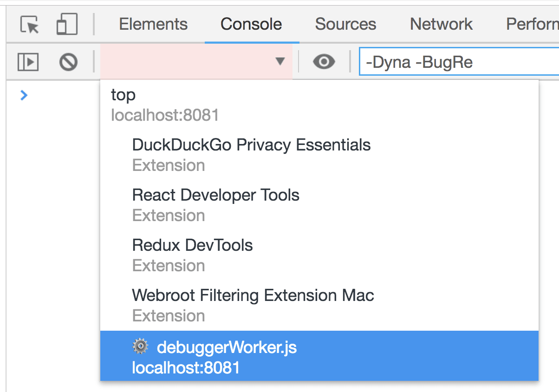Choose React Developer Tools context
The width and height of the screenshot is (559, 392).
319,205
